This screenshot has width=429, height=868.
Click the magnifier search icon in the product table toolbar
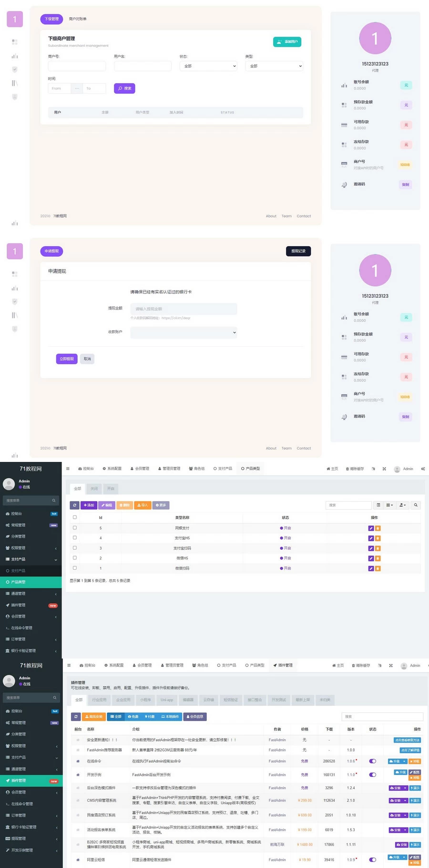[416, 505]
